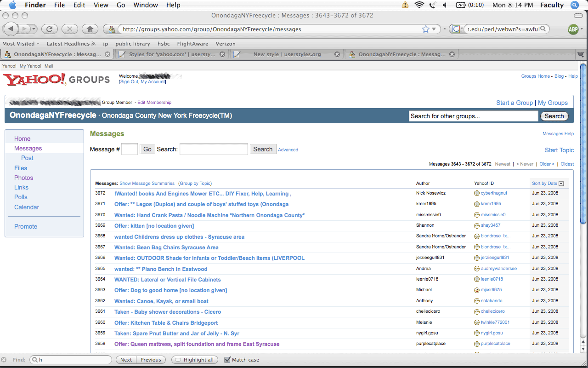The image size is (588, 368).
Task: Open the Window menu
Action: click(x=146, y=5)
